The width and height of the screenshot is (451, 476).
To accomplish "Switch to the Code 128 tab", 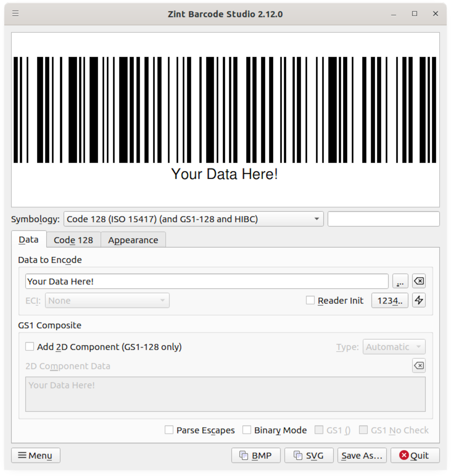I will [73, 240].
